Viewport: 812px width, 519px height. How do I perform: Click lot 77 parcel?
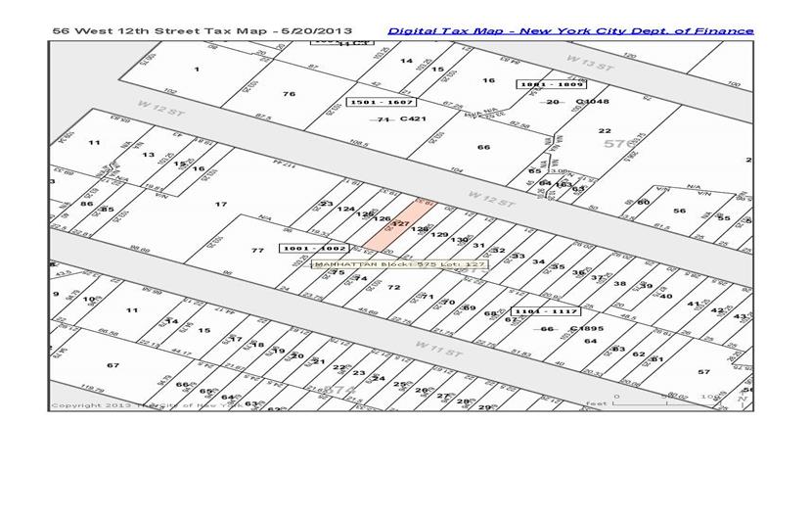pos(257,251)
